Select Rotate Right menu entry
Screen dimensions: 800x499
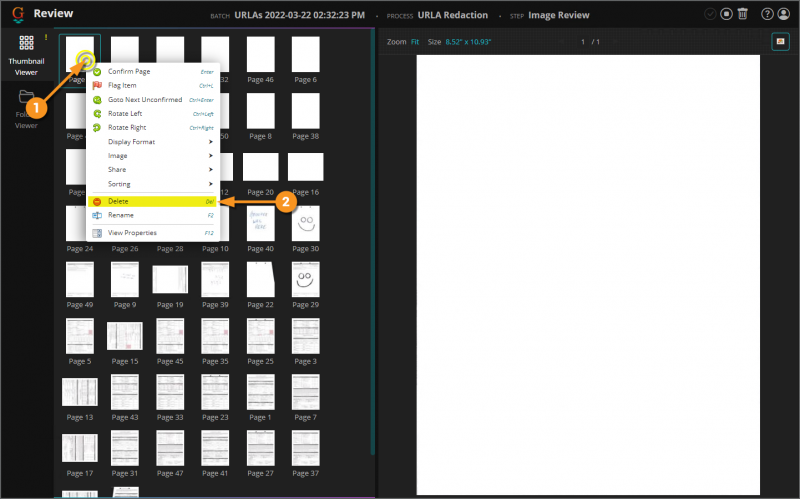pos(153,127)
